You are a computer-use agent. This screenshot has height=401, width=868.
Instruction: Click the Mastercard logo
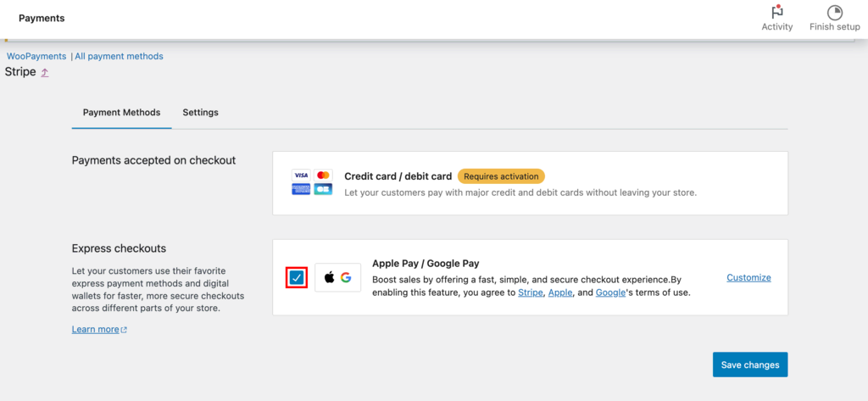tap(323, 175)
